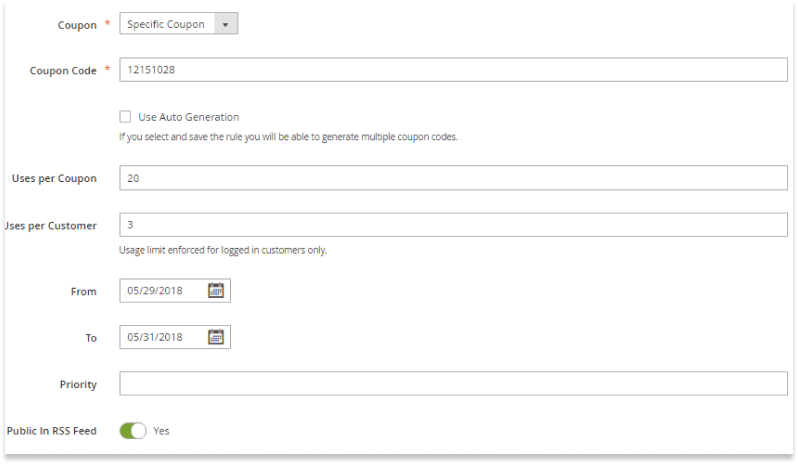Open the From date calendar picker
Viewport: 798px width, 464px height.
[216, 291]
